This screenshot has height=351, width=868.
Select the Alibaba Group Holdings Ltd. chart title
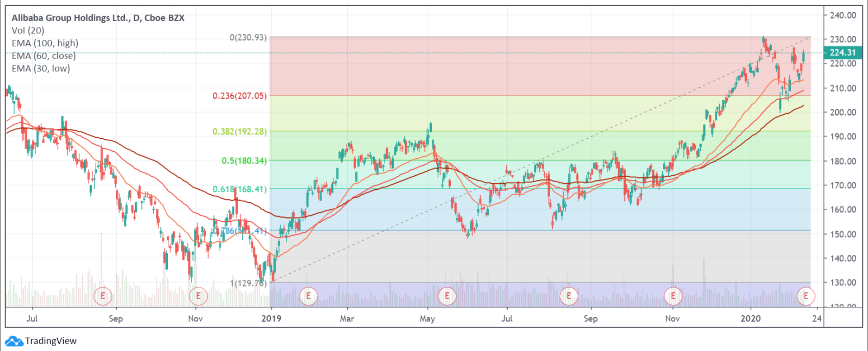(98, 18)
